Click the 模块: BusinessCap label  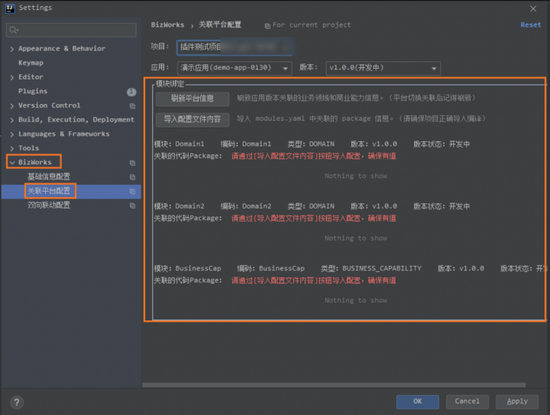tap(187, 269)
